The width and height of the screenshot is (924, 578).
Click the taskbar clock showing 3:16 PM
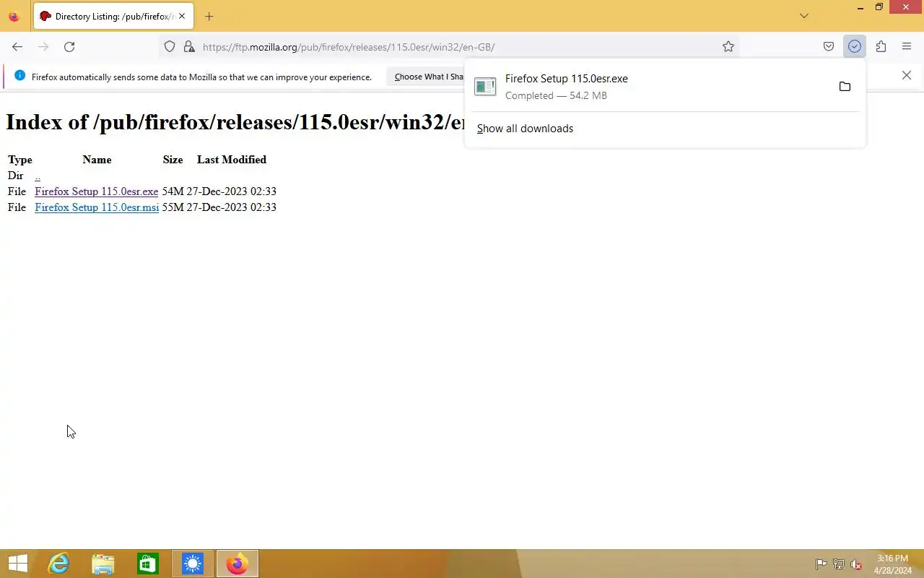(x=893, y=564)
